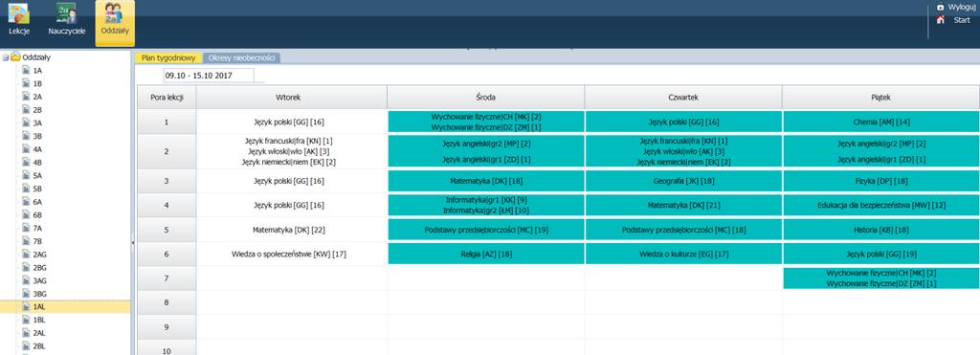
Task: Select Matematyka [DK] [18] Wednesday cell
Action: 485,181
